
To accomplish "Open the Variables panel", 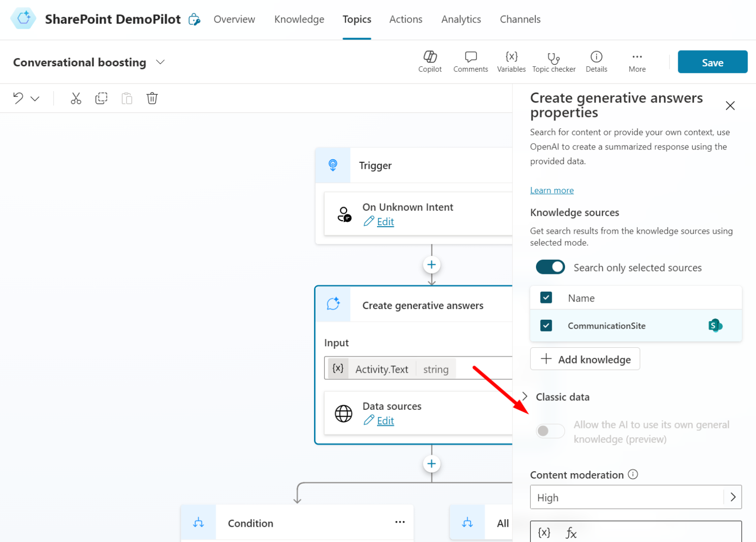I will coord(511,61).
